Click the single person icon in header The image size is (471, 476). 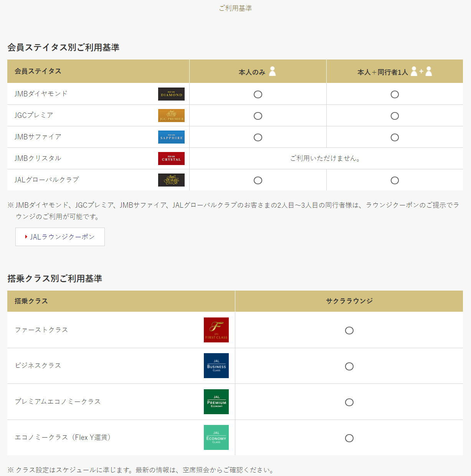(x=273, y=71)
